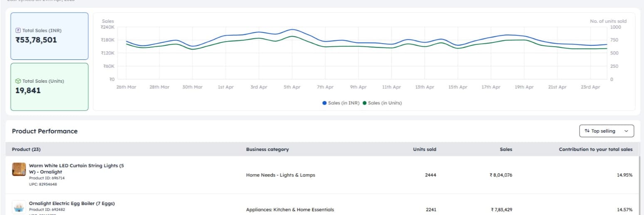Click sales value ₹ 7,83,429
The height and width of the screenshot is (215, 644).
pyautogui.click(x=501, y=210)
